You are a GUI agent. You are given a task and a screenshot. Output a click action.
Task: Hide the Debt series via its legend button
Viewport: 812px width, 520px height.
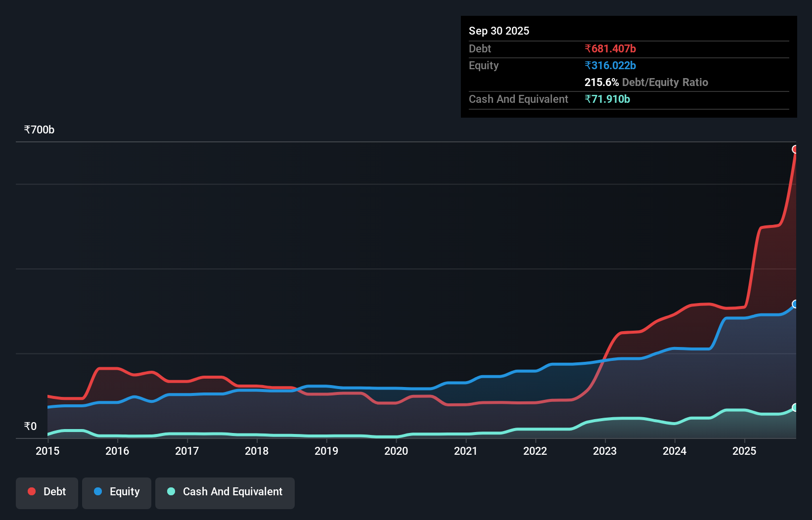(47, 493)
